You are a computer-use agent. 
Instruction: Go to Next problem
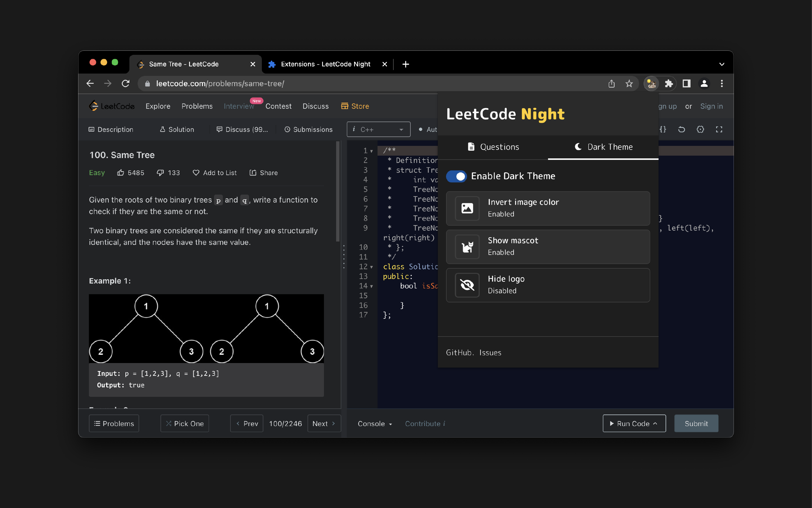click(x=324, y=423)
